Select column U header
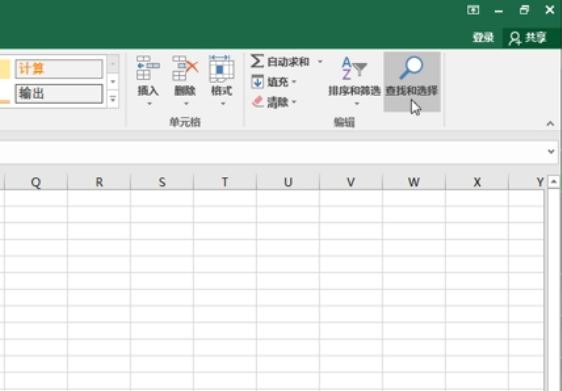 coord(288,182)
